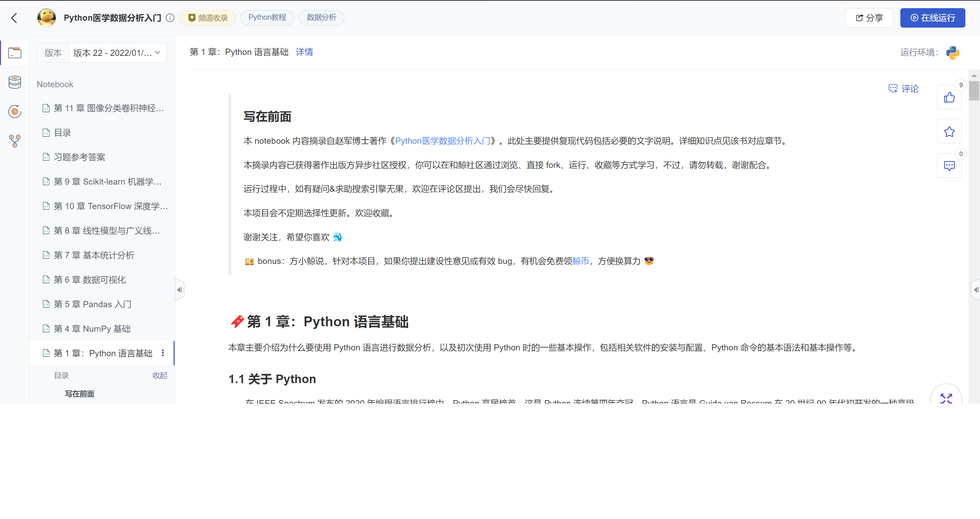Collapse the chapter outline with 收起
This screenshot has height=519, width=980.
pos(160,375)
